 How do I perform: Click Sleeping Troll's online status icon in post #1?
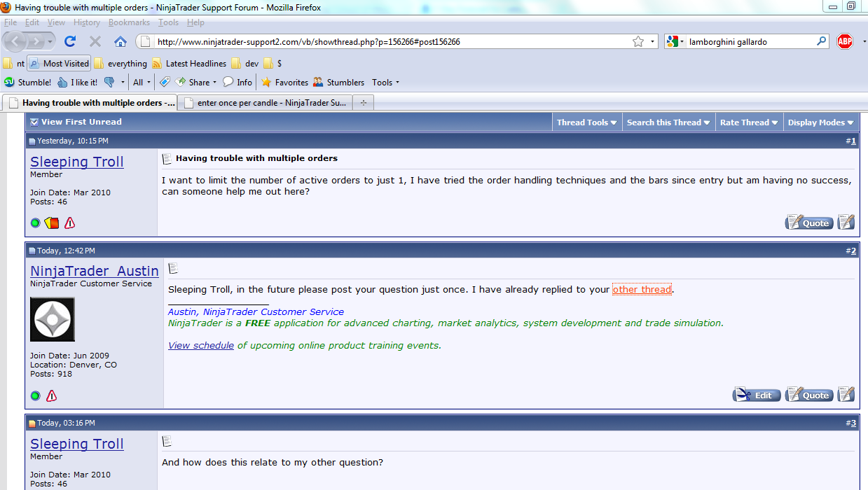(x=35, y=223)
